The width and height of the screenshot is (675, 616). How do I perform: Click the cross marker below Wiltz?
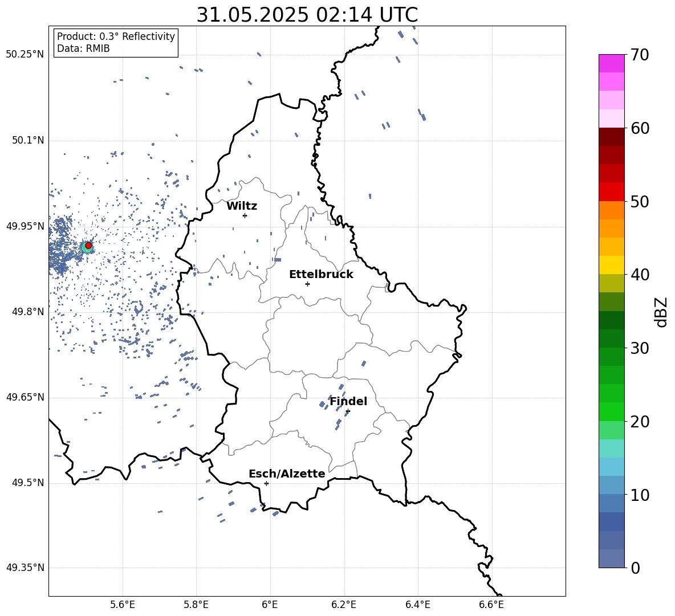(245, 215)
